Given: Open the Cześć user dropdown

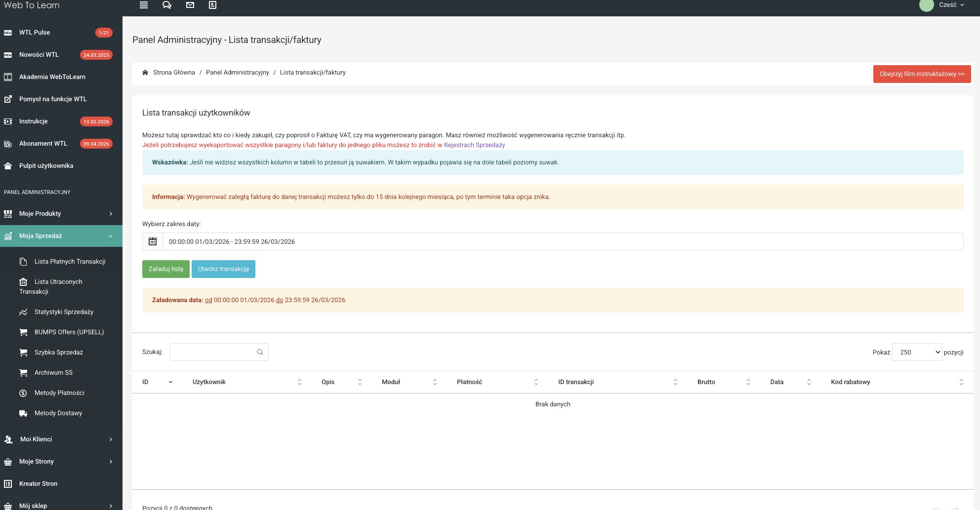Looking at the screenshot, I should [x=951, y=5].
